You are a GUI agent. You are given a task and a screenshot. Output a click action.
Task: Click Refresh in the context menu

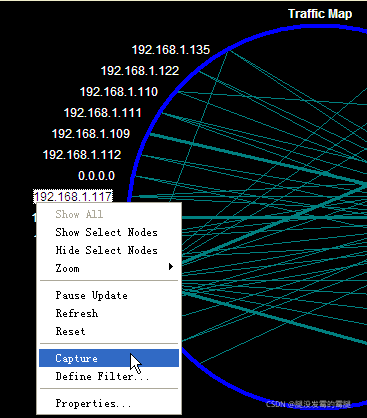pyautogui.click(x=109, y=313)
